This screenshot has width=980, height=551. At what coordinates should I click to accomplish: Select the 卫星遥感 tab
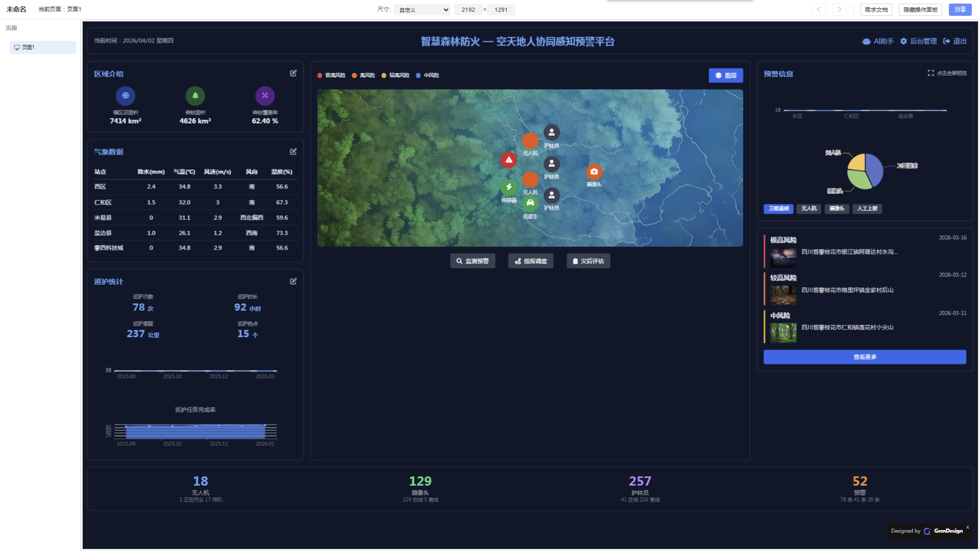click(778, 209)
